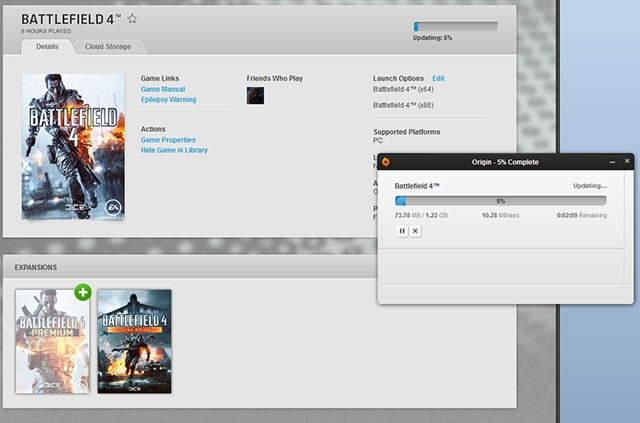Switch to the Details tab

pyautogui.click(x=47, y=47)
